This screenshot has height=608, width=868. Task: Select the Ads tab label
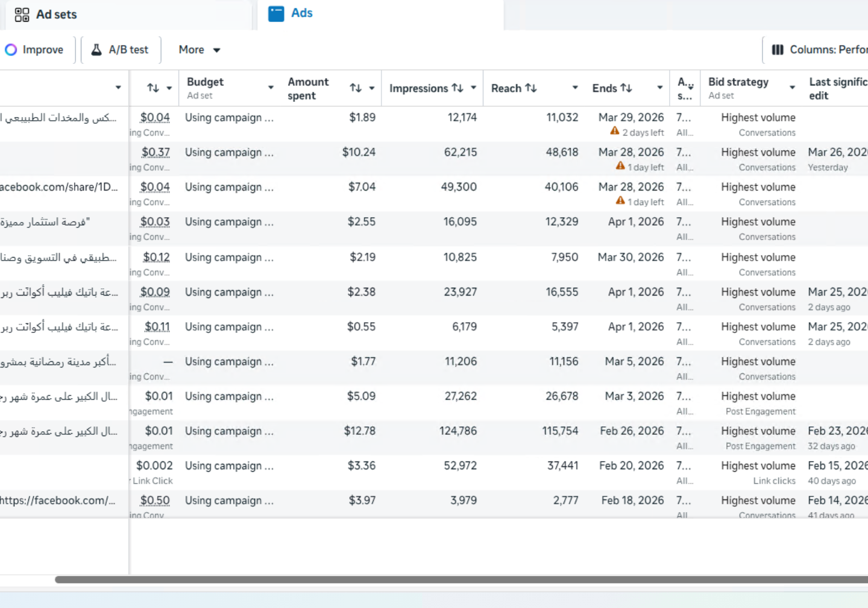pyautogui.click(x=301, y=13)
